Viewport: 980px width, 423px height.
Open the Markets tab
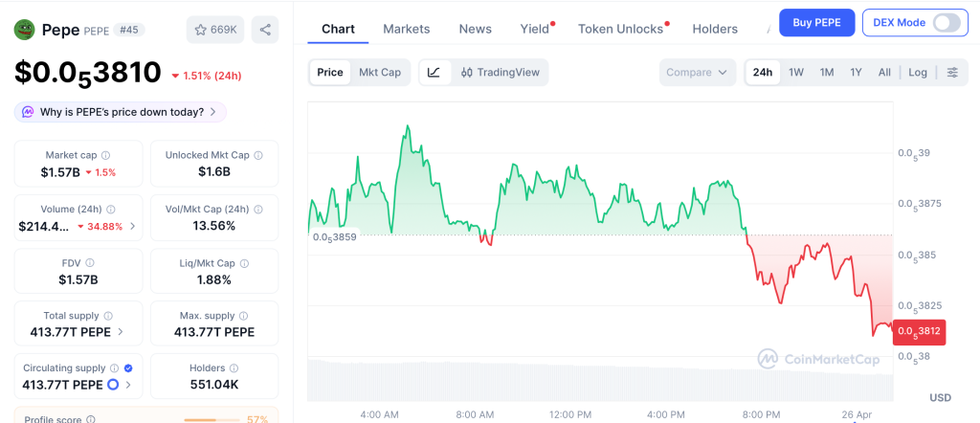coord(407,29)
